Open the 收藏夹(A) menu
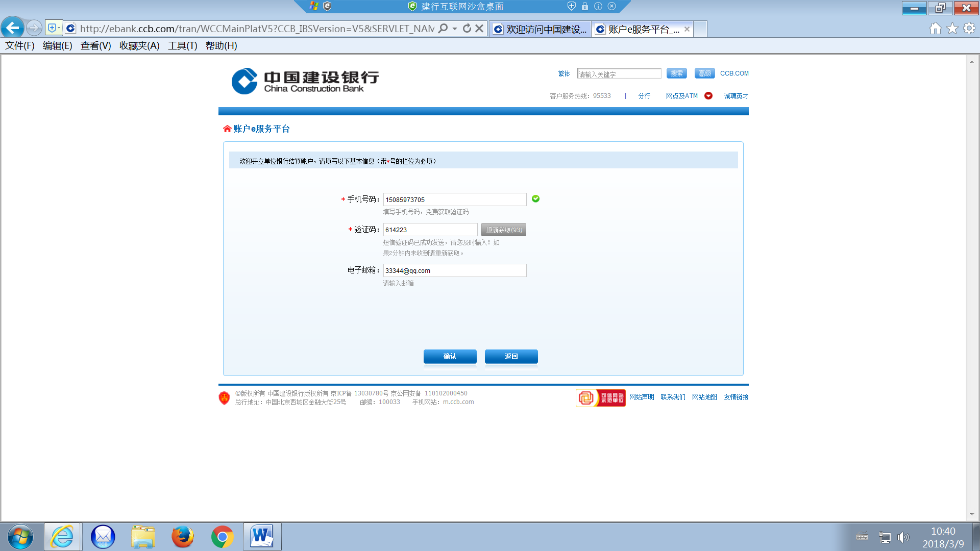The image size is (980, 551). [139, 46]
